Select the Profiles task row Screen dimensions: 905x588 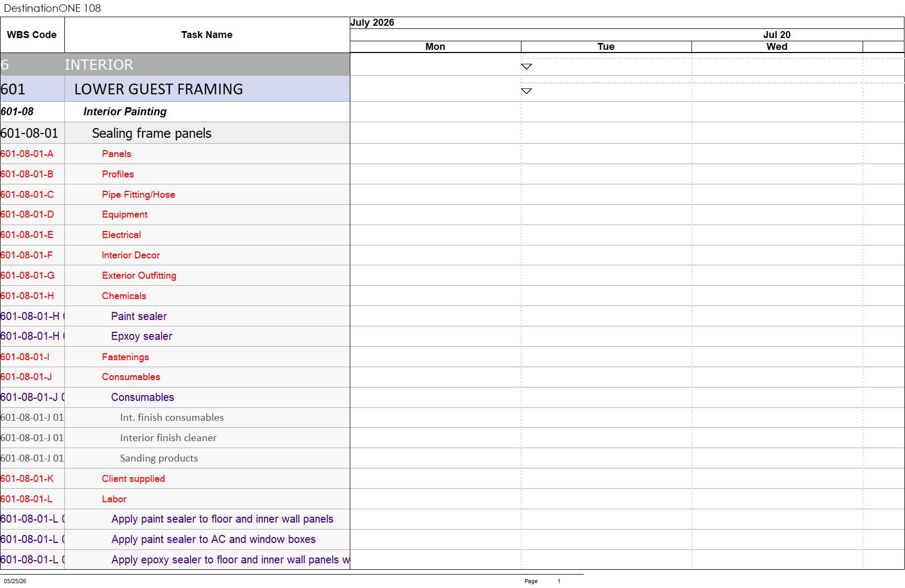(x=175, y=174)
